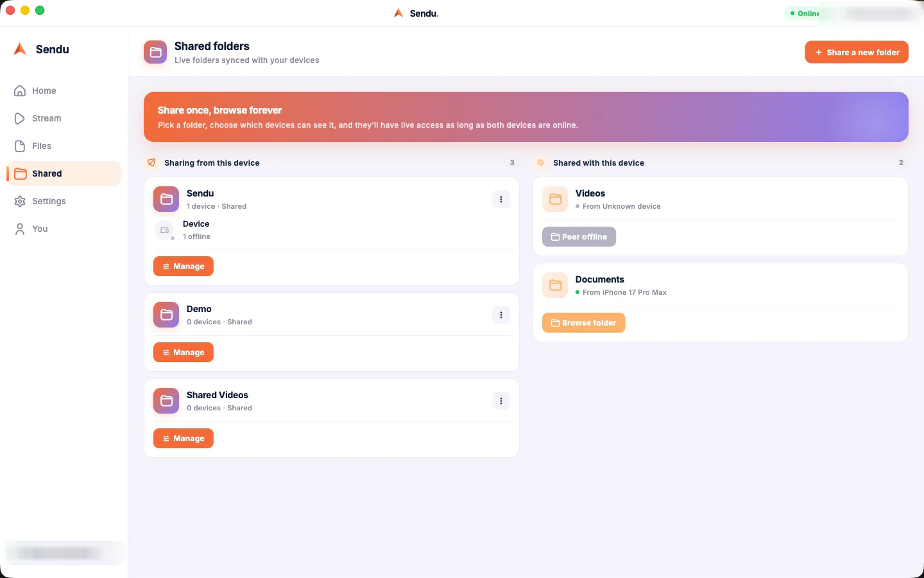Image resolution: width=924 pixels, height=578 pixels.
Task: Select the Shared sidebar item
Action: click(x=64, y=173)
